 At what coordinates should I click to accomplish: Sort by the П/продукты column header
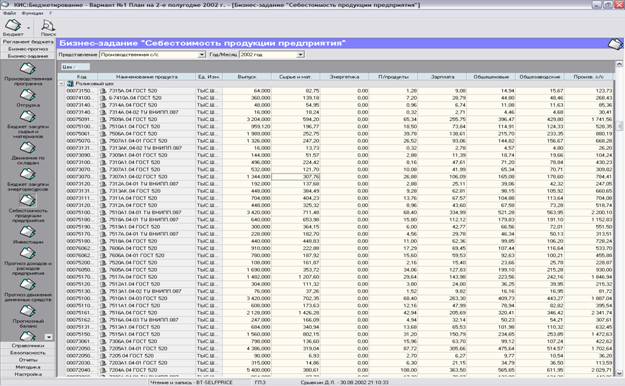pos(393,77)
